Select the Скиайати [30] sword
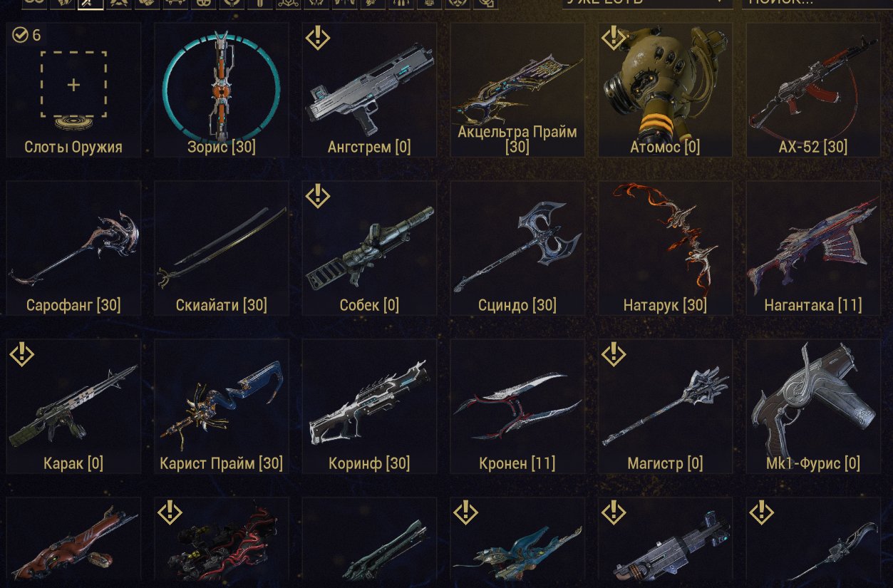This screenshot has width=893, height=588. 221,248
